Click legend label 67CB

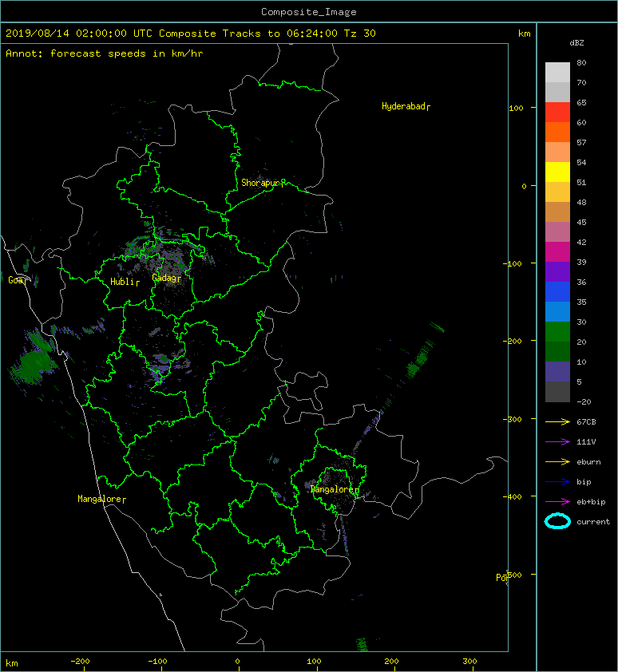tap(586, 421)
